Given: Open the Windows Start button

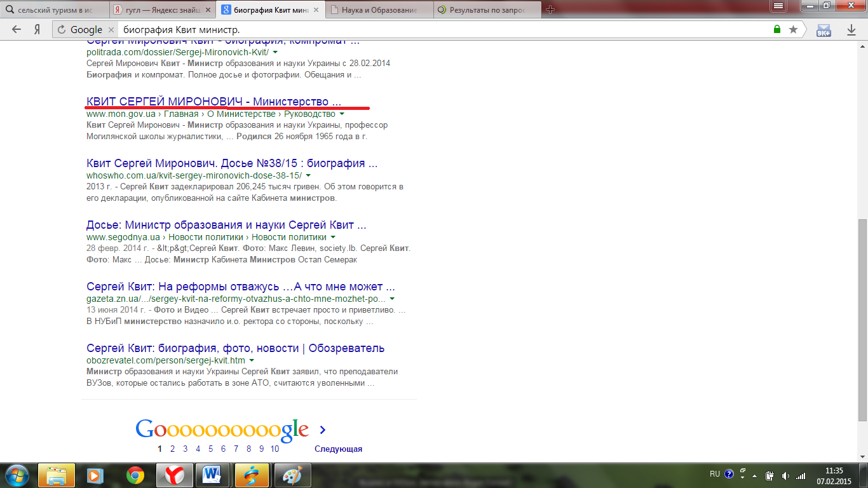Looking at the screenshot, I should 17,475.
